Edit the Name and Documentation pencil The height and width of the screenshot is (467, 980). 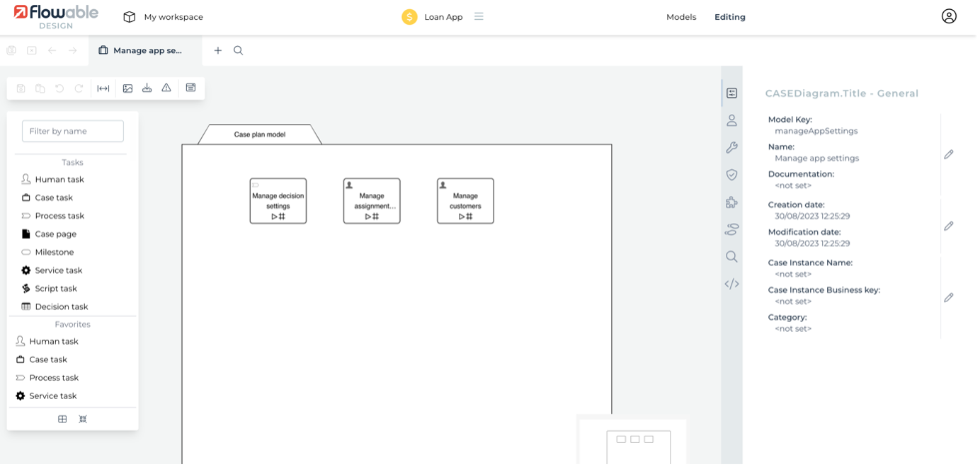949,154
